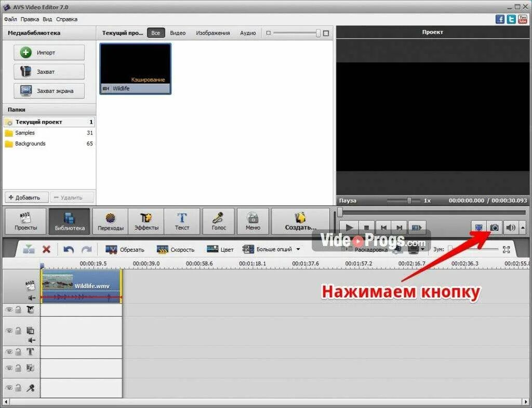This screenshot has height=408, width=532.
Task: Select Текущий проект folder
Action: (49, 122)
